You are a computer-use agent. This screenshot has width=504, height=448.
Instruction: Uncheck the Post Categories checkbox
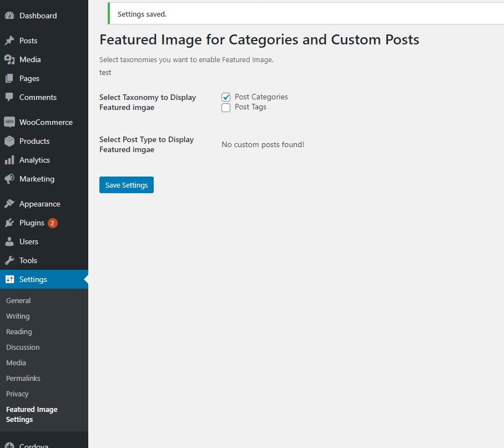226,97
